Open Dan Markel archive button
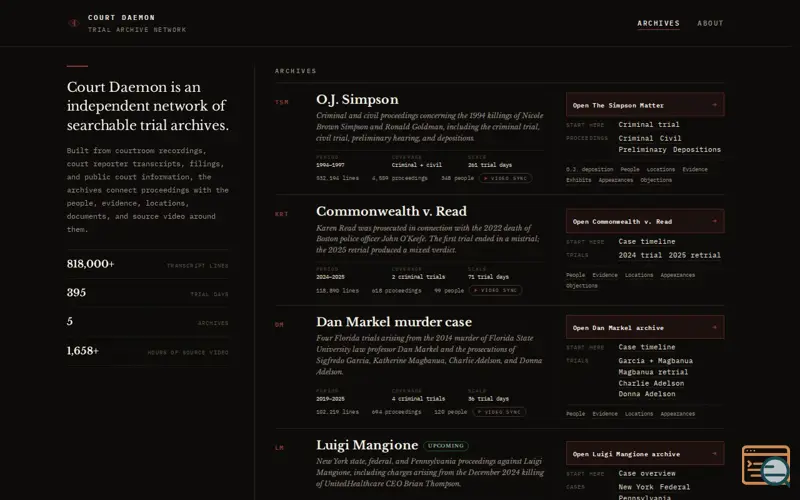This screenshot has width=800, height=500. pos(645,327)
